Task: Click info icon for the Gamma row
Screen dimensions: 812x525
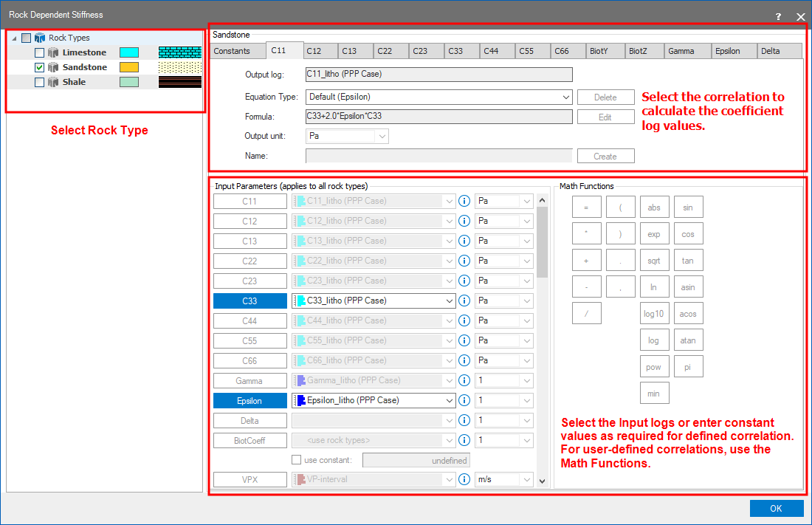Action: coord(464,380)
